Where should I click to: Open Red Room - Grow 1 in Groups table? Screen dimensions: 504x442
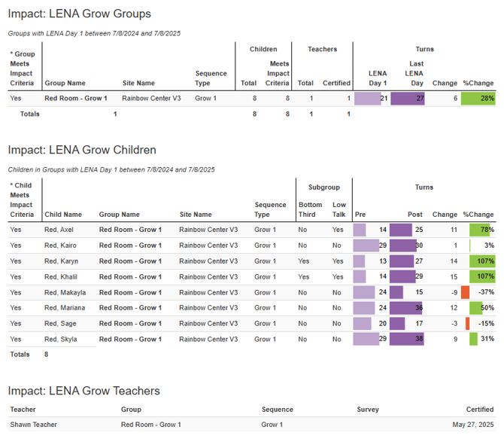pos(76,98)
